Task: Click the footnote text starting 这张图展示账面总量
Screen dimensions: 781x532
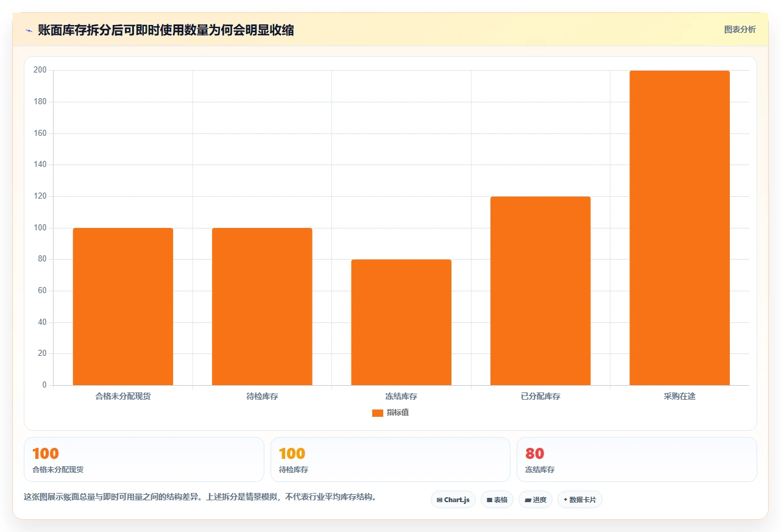Action: 201,497
